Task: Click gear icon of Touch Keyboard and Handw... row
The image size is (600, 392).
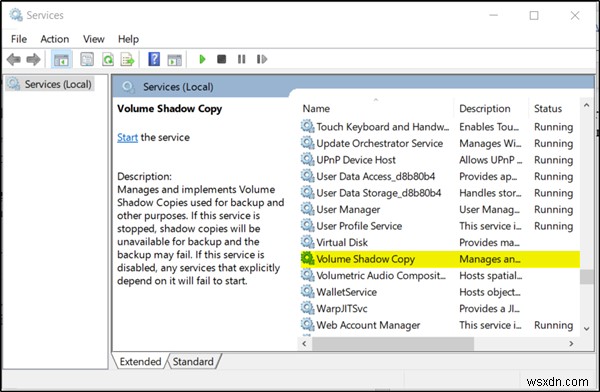Action: coord(307,126)
